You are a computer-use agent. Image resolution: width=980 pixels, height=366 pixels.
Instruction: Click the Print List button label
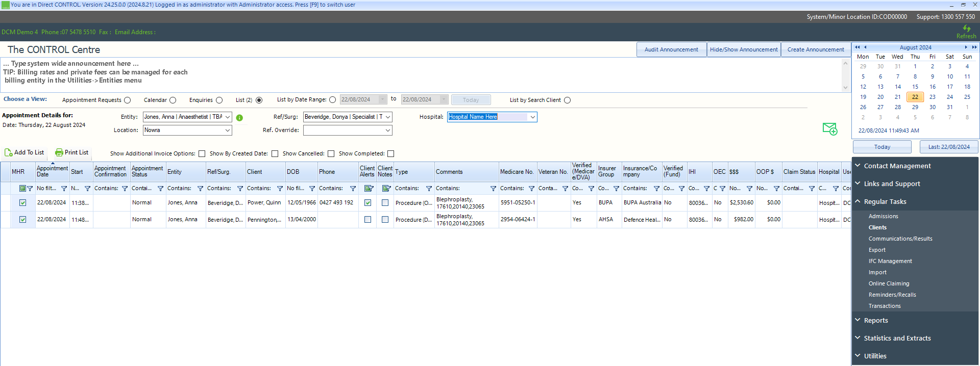[x=77, y=152]
